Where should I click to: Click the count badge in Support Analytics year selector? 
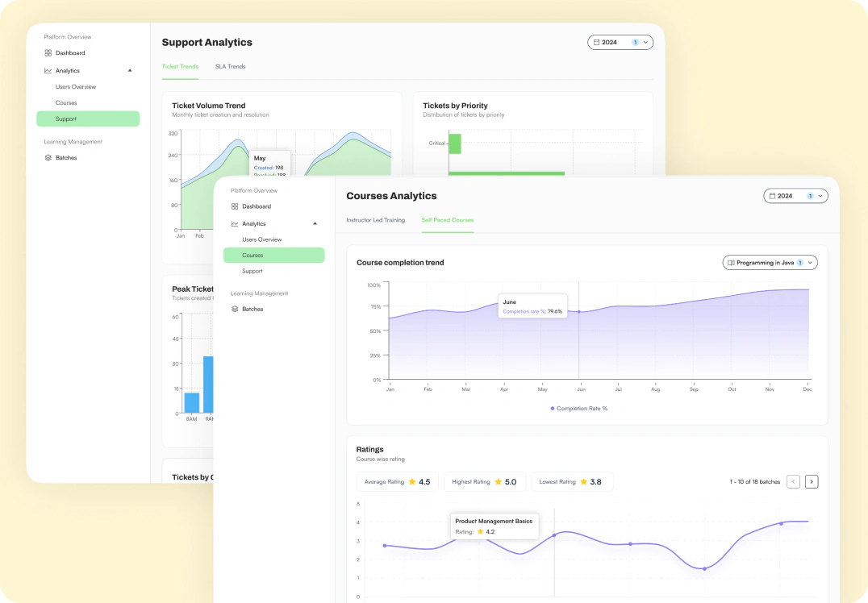click(x=635, y=43)
